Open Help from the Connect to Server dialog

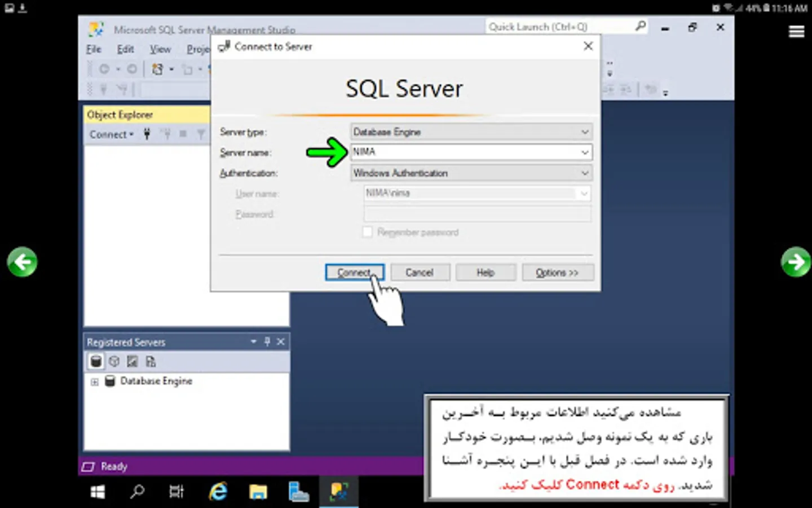486,272
